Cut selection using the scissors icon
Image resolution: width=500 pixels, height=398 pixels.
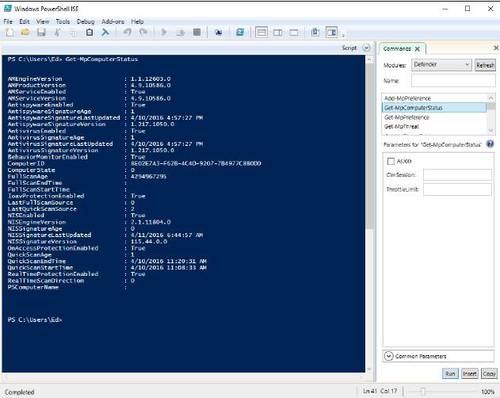click(57, 32)
